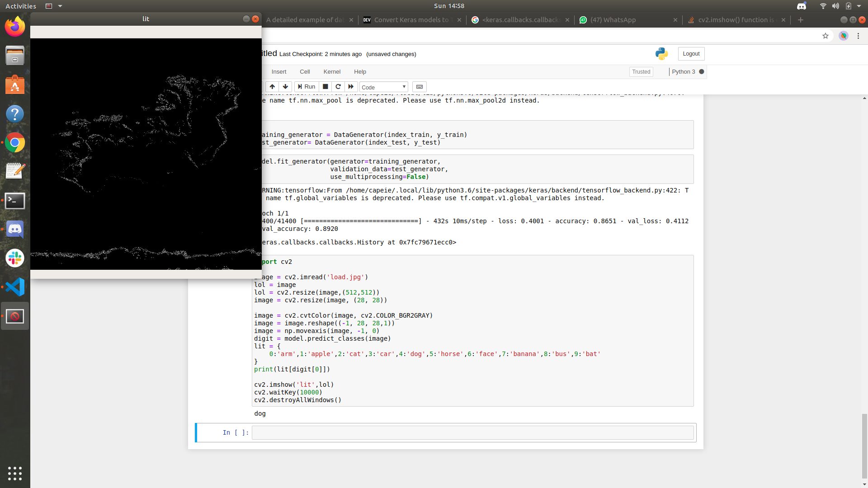Open the Kernel menu
Image resolution: width=868 pixels, height=488 pixels.
coord(332,72)
